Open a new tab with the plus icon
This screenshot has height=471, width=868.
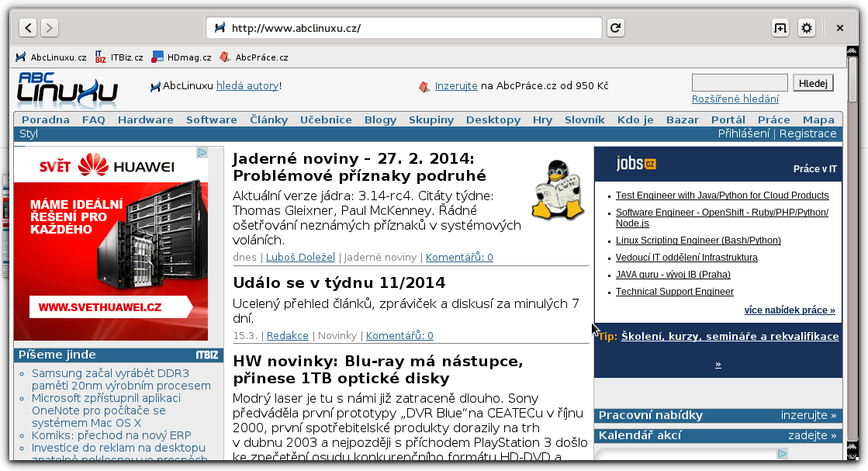point(780,28)
